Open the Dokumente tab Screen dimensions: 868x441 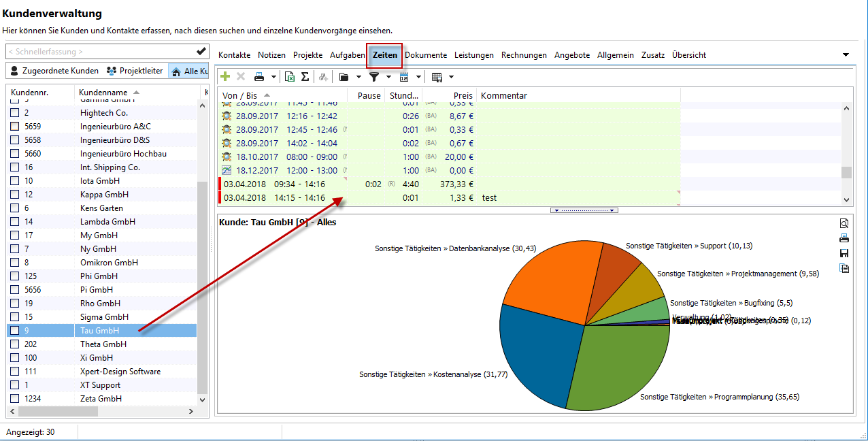click(x=426, y=55)
